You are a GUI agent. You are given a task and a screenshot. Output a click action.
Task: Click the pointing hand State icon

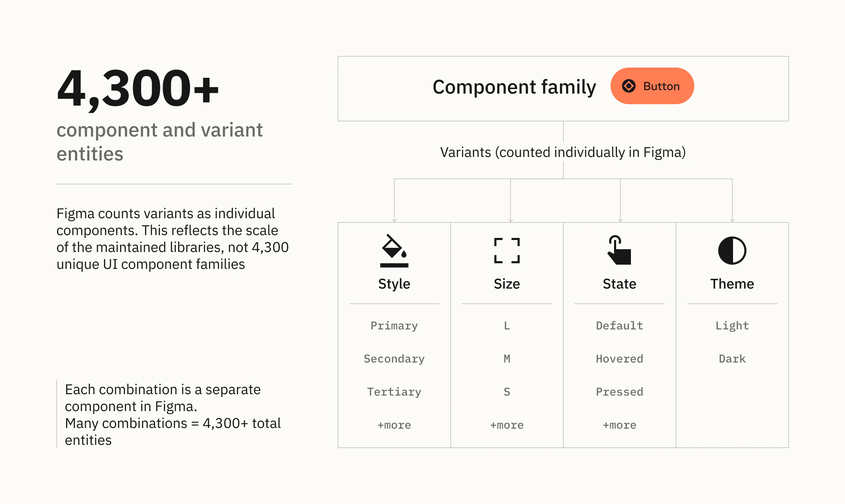pos(619,250)
